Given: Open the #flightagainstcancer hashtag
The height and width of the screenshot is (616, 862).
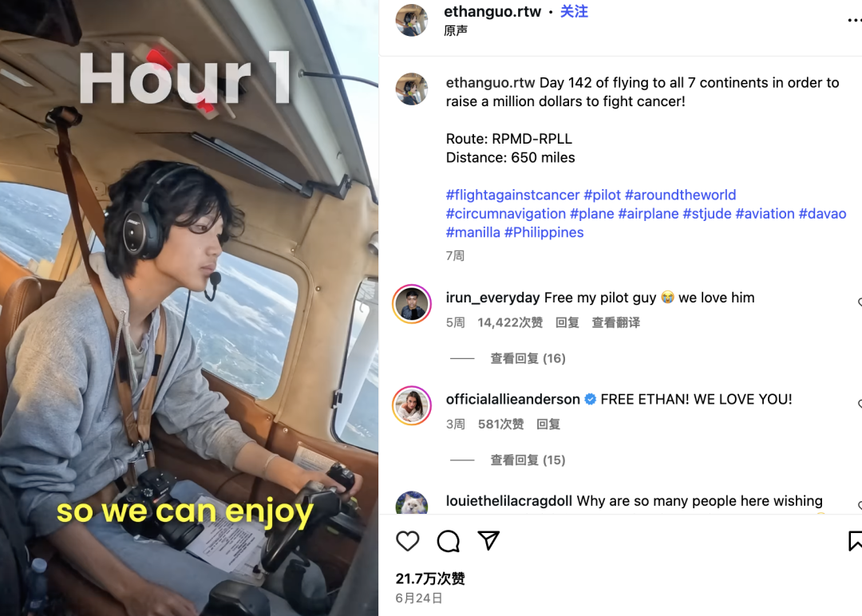Looking at the screenshot, I should pos(512,195).
